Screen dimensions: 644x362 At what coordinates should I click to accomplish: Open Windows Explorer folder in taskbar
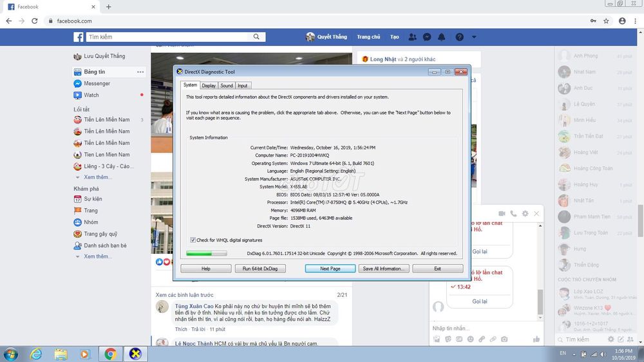click(61, 354)
